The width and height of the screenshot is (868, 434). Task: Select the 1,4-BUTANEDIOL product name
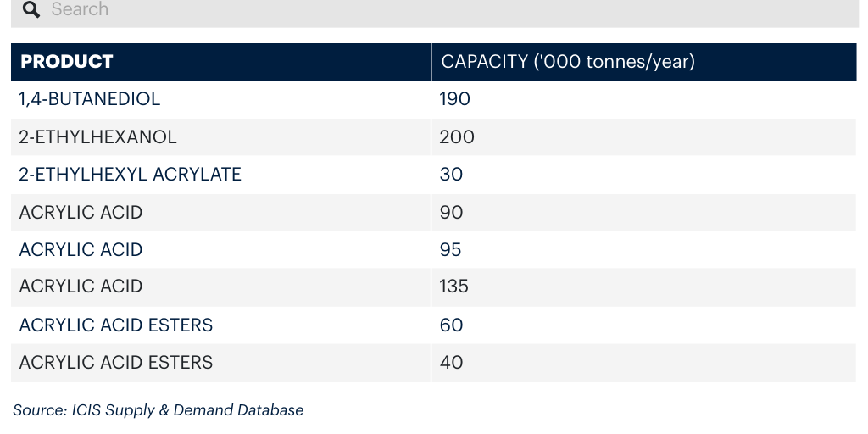point(89,99)
